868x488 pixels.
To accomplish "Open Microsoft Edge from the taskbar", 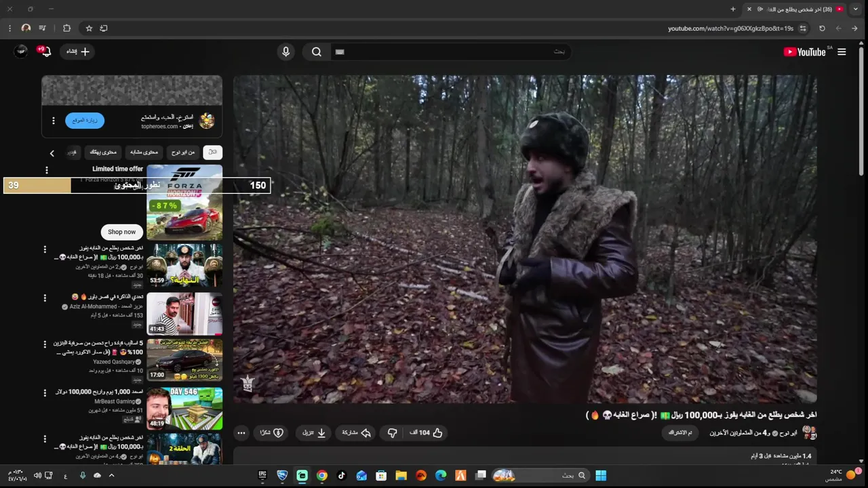I will pyautogui.click(x=441, y=476).
